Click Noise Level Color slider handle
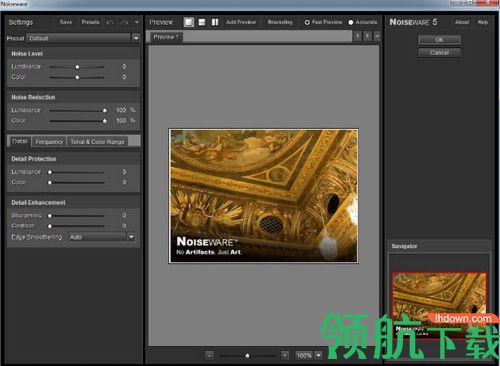Image resolution: width=500 pixels, height=366 pixels. click(x=77, y=77)
